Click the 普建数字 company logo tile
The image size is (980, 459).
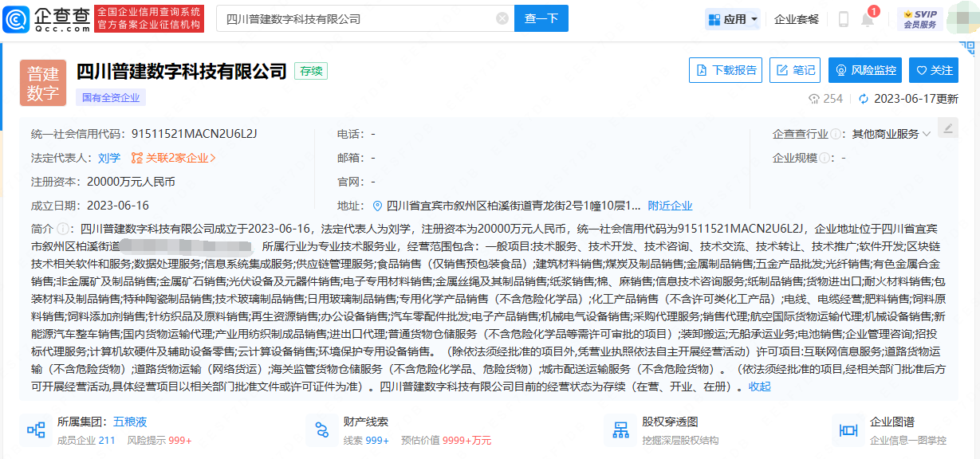pos(43,83)
